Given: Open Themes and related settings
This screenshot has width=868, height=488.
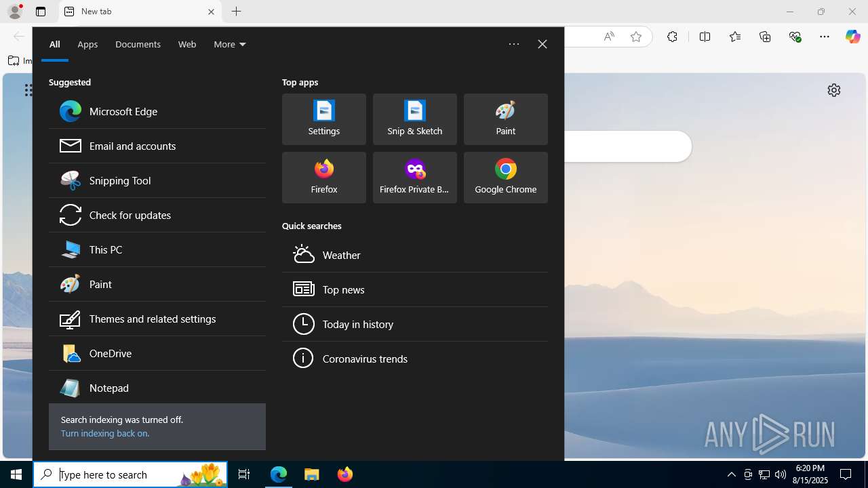Looking at the screenshot, I should [157, 319].
